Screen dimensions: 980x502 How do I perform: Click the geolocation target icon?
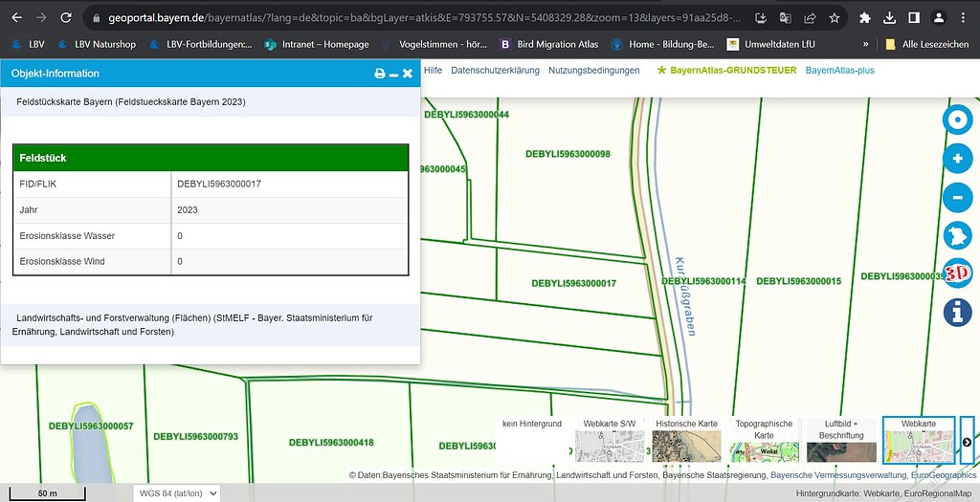pos(957,120)
